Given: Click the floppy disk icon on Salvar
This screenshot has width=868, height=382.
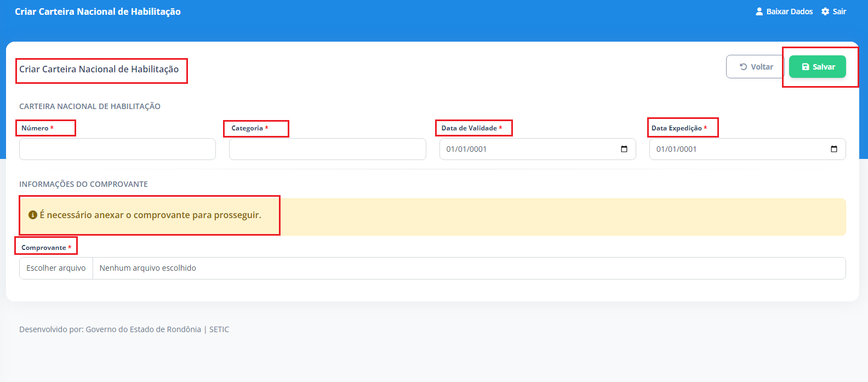Looking at the screenshot, I should coord(806,67).
